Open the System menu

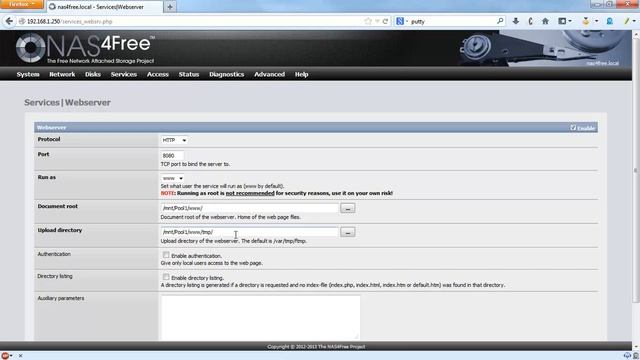click(x=28, y=74)
